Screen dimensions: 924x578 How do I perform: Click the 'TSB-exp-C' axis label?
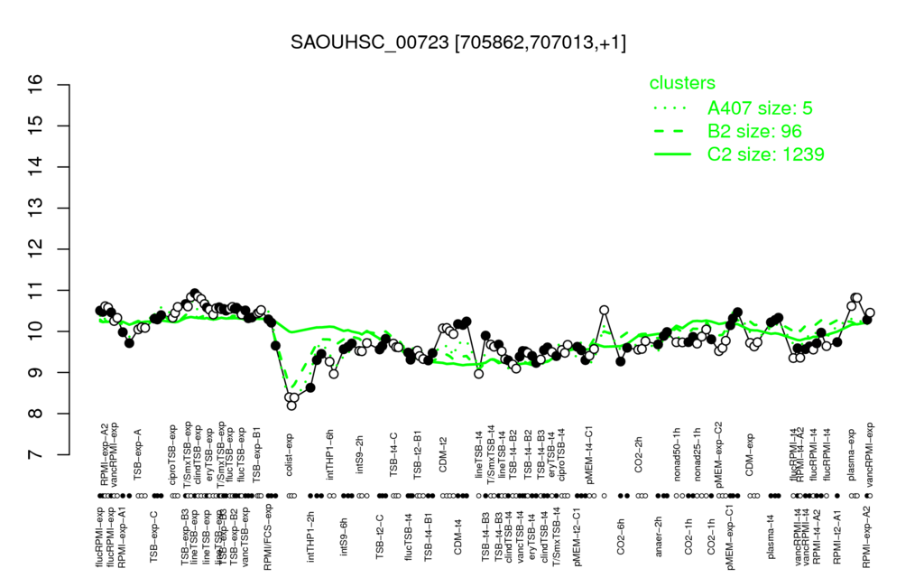(x=154, y=536)
